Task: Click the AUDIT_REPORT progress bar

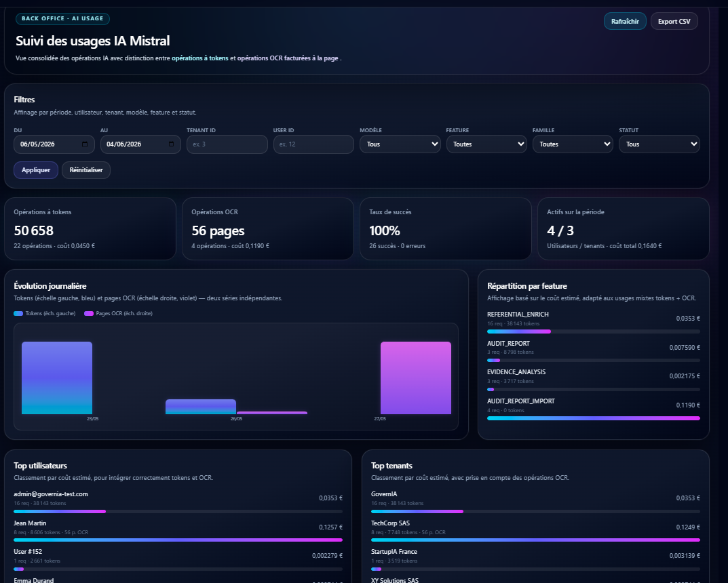Action: click(594, 361)
